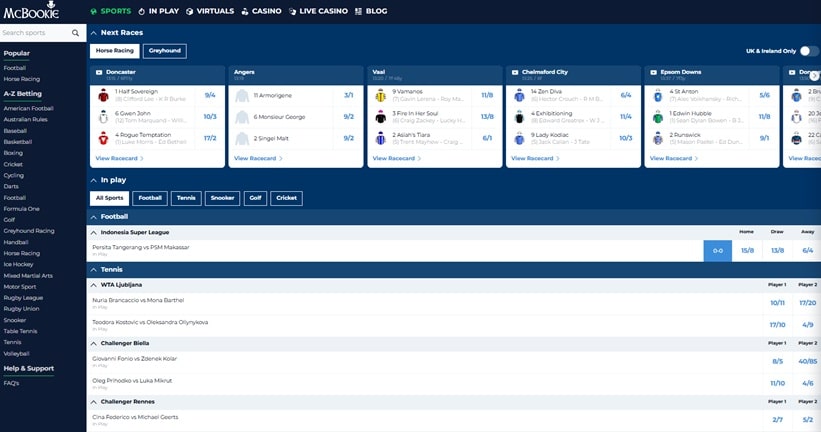The height and width of the screenshot is (432, 821).
Task: Switch to the Greyhound tab
Action: click(x=164, y=51)
